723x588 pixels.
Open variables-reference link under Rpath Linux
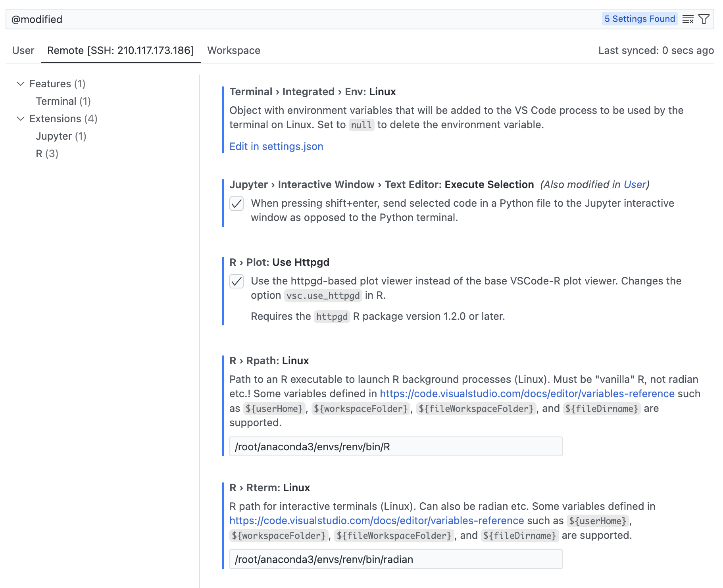tap(527, 394)
